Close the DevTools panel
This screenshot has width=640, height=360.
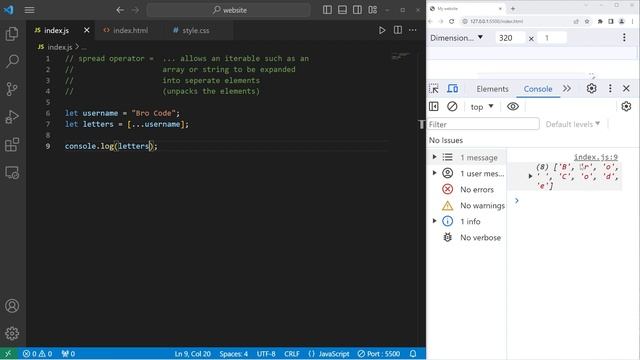click(x=627, y=88)
